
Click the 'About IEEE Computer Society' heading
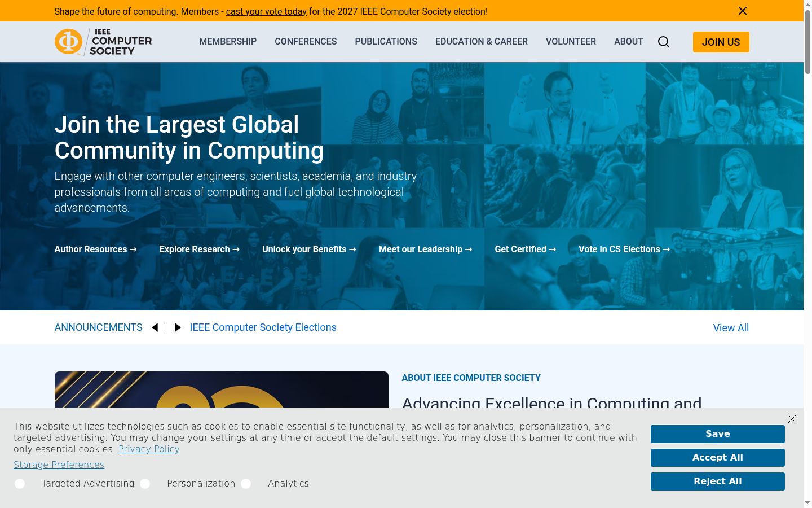471,378
